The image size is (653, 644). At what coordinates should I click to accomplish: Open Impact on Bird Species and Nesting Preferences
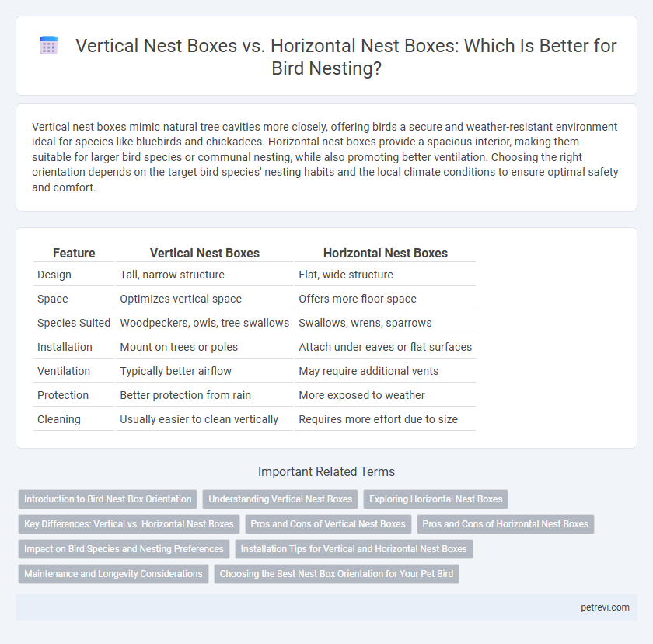124,549
